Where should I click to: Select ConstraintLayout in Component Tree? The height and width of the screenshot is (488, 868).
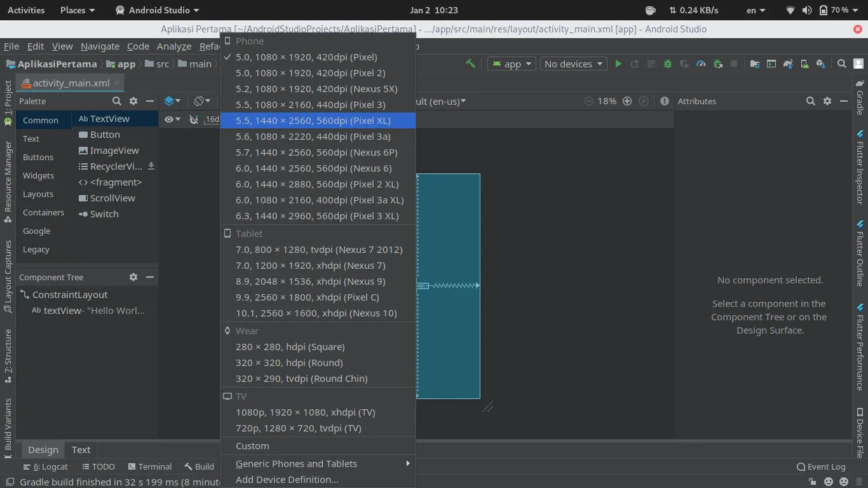point(70,295)
